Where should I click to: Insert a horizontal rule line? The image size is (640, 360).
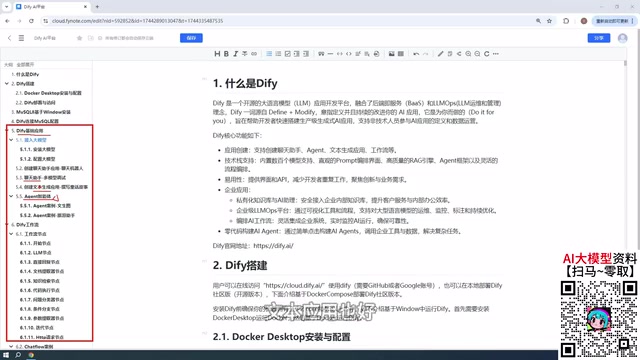tap(330, 54)
